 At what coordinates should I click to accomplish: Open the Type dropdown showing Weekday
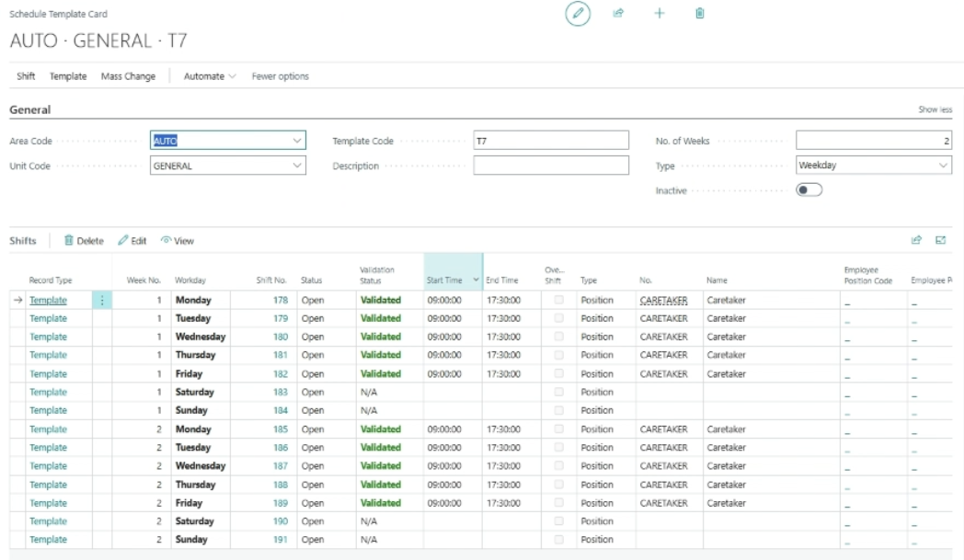point(943,166)
